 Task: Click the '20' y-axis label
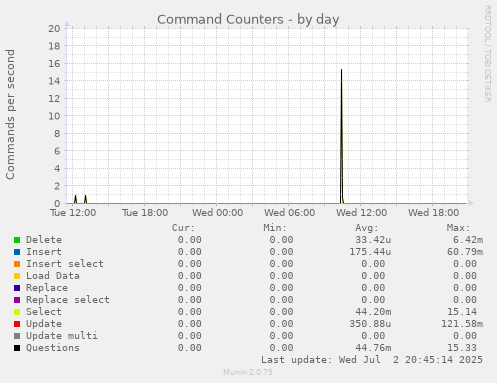coord(54,28)
